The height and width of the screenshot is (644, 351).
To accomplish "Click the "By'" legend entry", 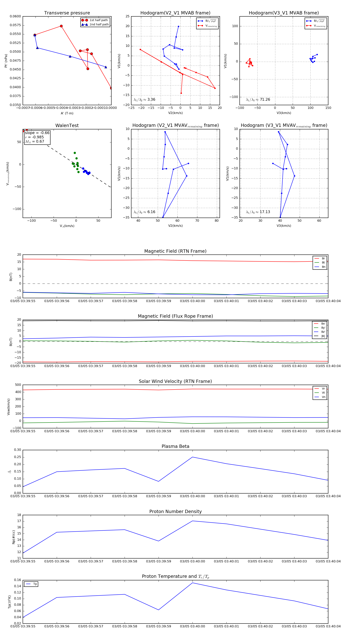I will [x=320, y=328].
